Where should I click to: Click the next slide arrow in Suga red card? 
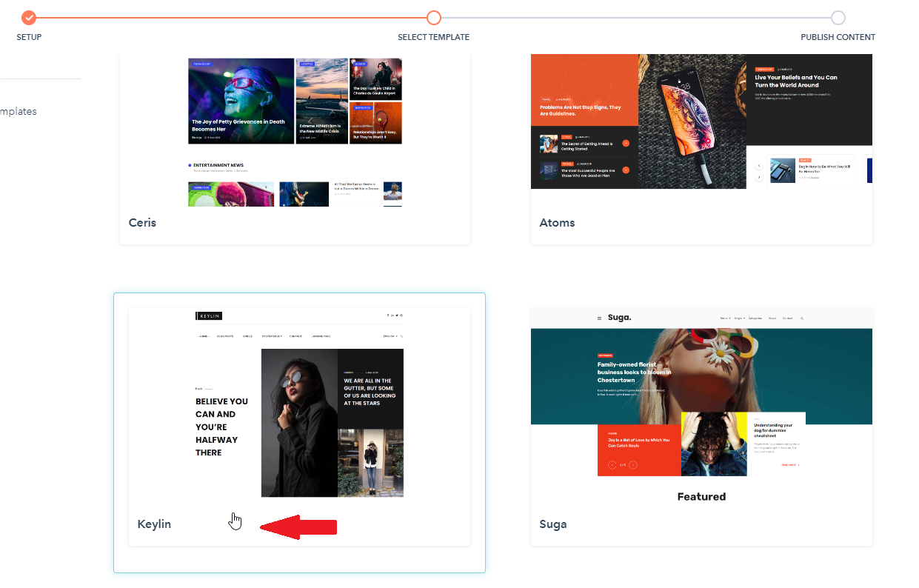pyautogui.click(x=633, y=465)
